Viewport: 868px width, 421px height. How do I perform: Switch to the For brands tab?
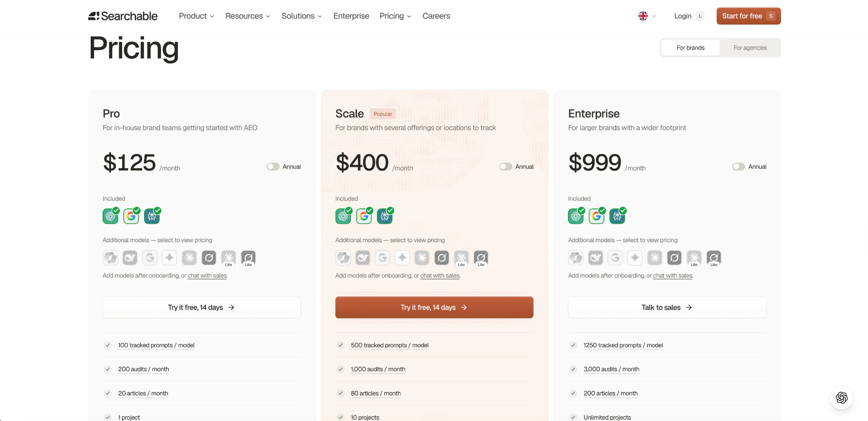click(x=690, y=48)
